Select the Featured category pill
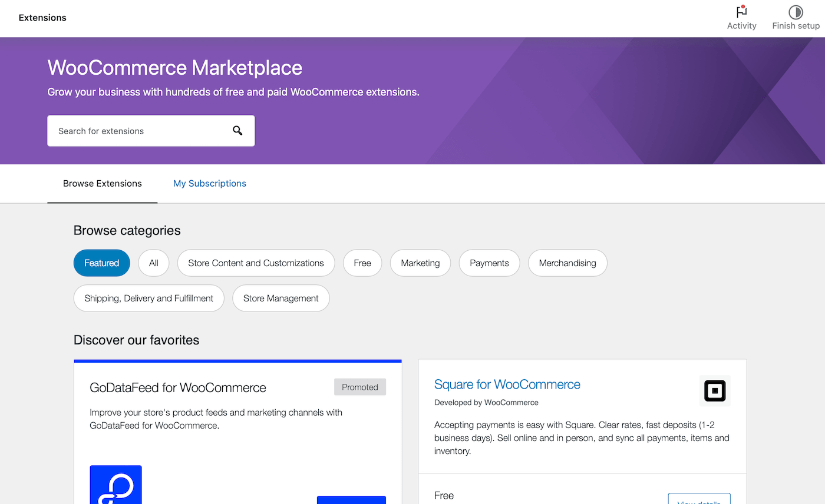 click(101, 263)
